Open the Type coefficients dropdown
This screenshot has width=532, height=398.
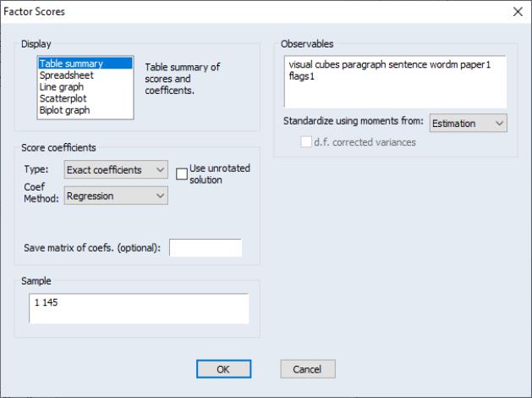(x=116, y=170)
